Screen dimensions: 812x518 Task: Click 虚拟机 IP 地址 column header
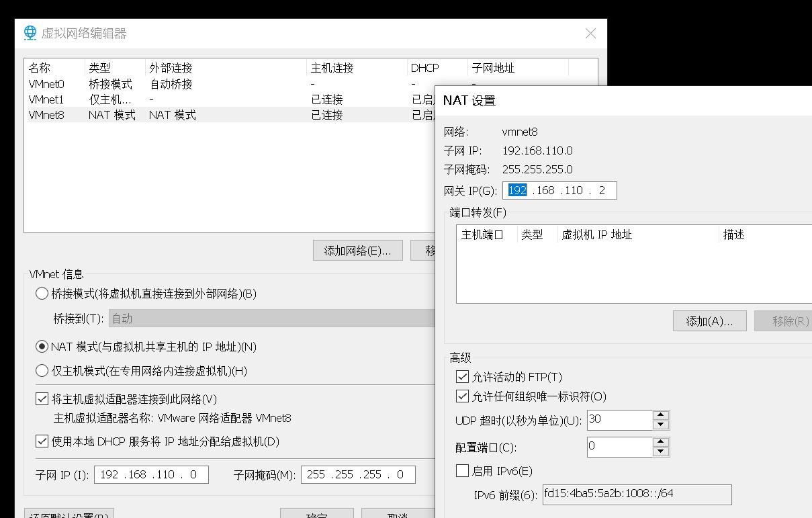pyautogui.click(x=638, y=234)
